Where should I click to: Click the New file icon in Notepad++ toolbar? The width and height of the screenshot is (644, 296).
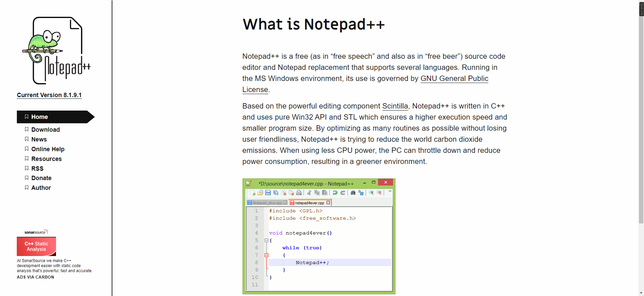click(253, 193)
